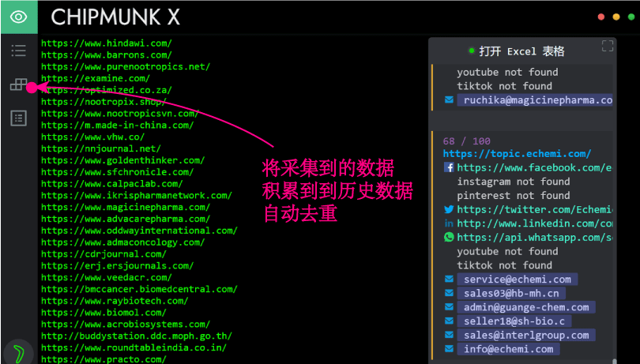Click URL https://www.sfchronicle.com/
640x364 pixels.
[x=118, y=172]
